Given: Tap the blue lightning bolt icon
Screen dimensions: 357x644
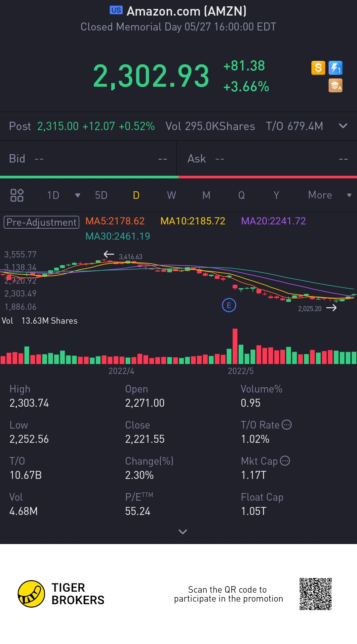Looking at the screenshot, I should click(336, 68).
